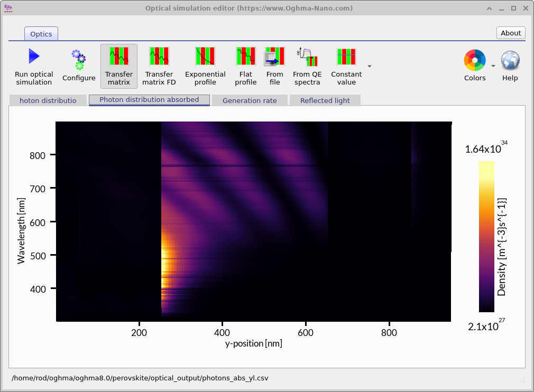Image resolution: width=534 pixels, height=392 pixels.
Task: Run the optical simulation
Action: pos(33,63)
